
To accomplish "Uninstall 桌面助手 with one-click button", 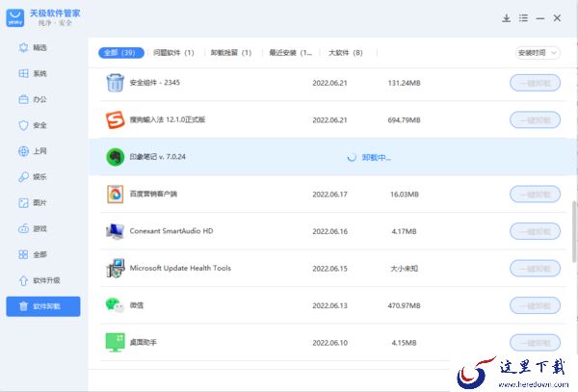I will [x=535, y=343].
